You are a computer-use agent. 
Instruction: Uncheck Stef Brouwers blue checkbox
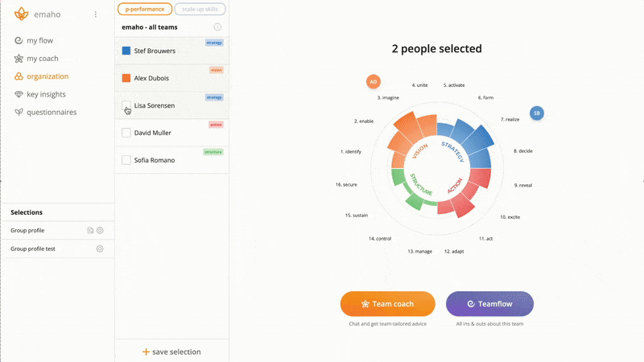(126, 51)
